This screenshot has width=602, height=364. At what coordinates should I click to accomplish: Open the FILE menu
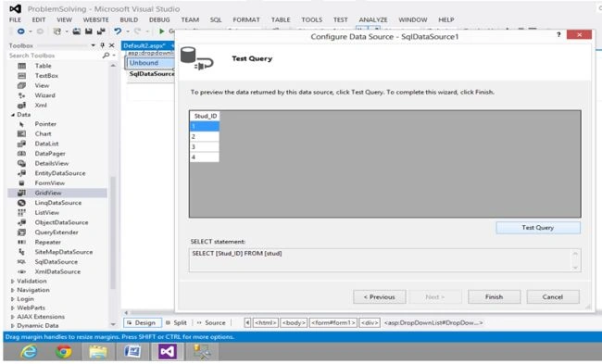pos(15,19)
